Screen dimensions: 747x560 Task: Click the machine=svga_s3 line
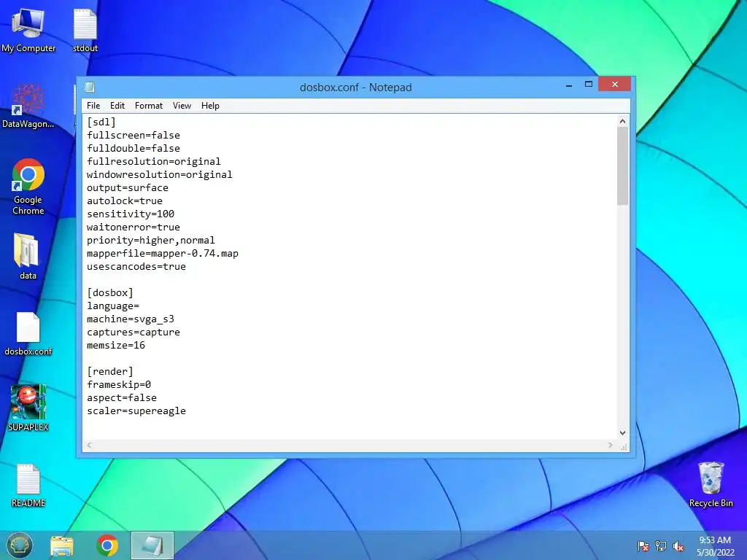(x=131, y=319)
